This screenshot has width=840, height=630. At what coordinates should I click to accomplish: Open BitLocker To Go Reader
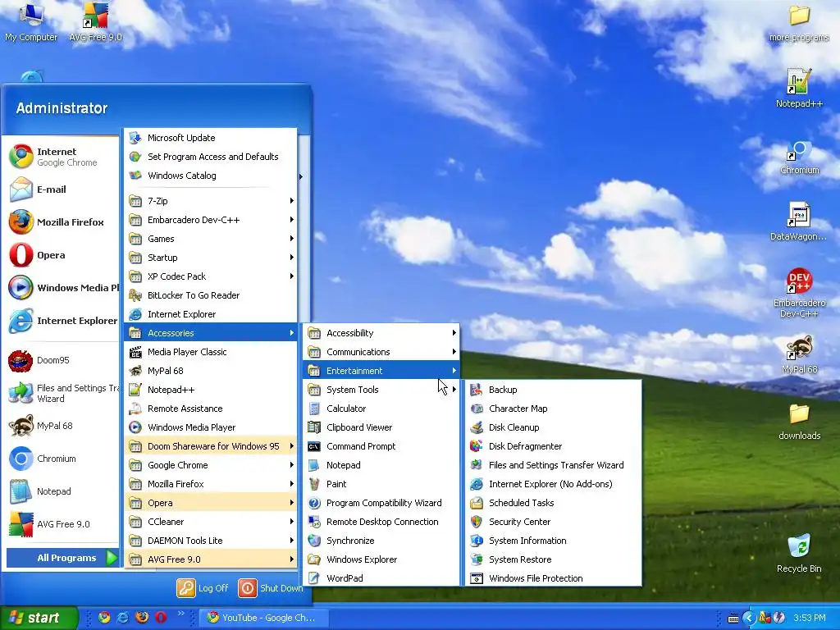click(211, 295)
